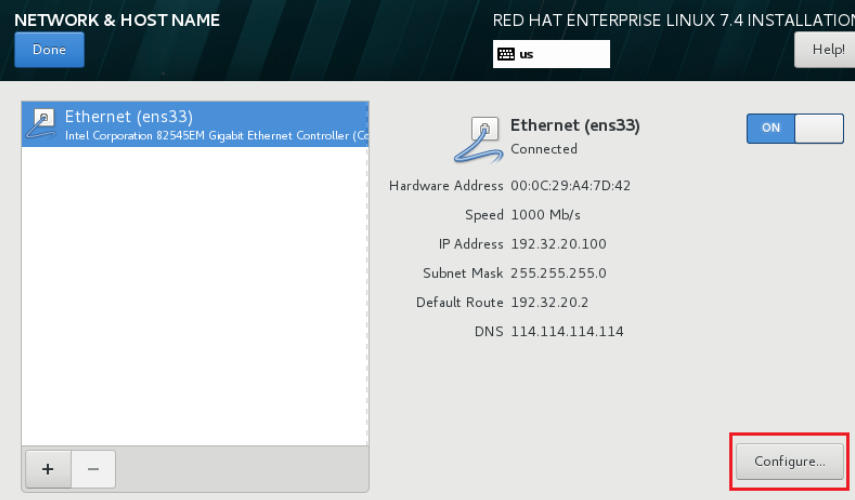This screenshot has width=855, height=500.
Task: Click the Connected status text
Action: click(x=544, y=149)
